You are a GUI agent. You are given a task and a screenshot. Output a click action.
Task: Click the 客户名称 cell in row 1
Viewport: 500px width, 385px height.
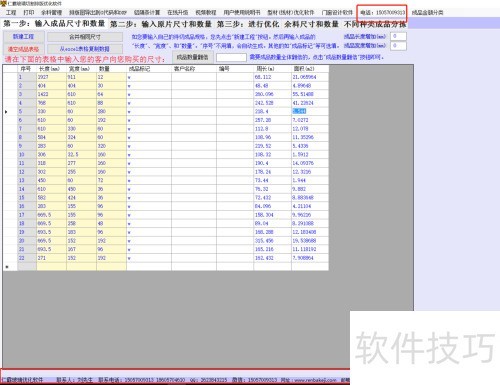[194, 77]
